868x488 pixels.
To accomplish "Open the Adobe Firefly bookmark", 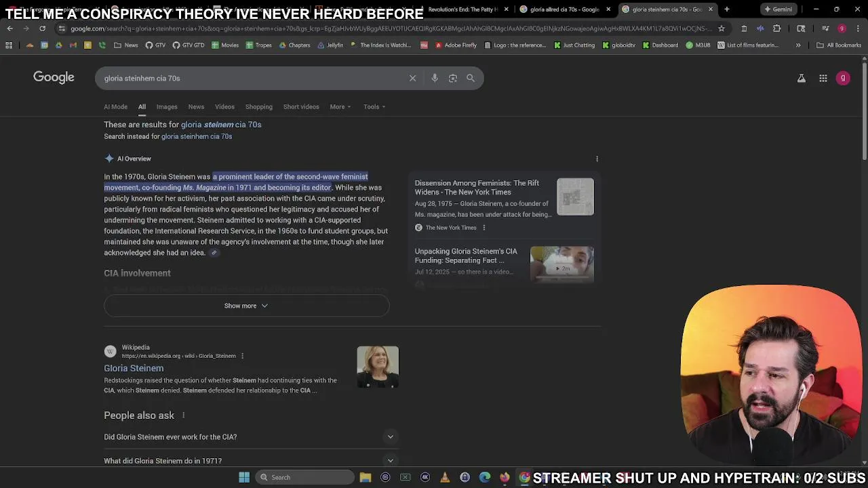I will tap(455, 45).
